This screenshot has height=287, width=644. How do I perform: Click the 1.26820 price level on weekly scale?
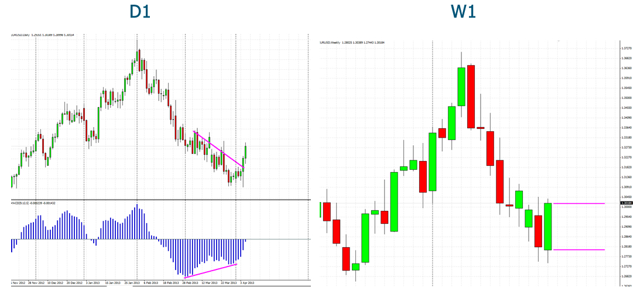[x=627, y=276]
